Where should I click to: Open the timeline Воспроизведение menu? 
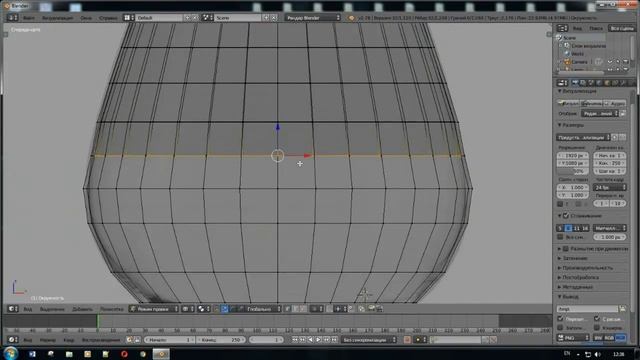pyautogui.click(x=101, y=340)
